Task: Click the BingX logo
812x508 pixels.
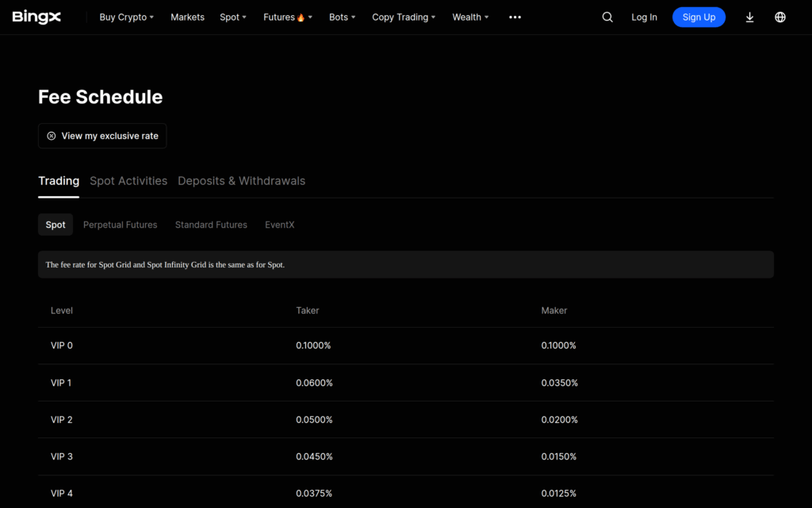Action: click(36, 17)
